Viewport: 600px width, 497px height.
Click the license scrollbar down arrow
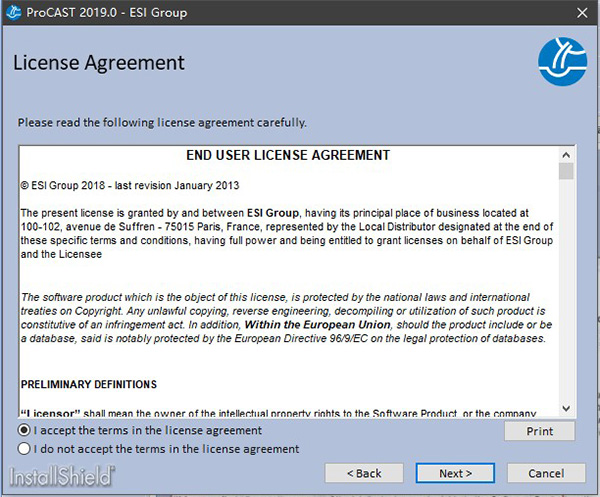coord(566,408)
